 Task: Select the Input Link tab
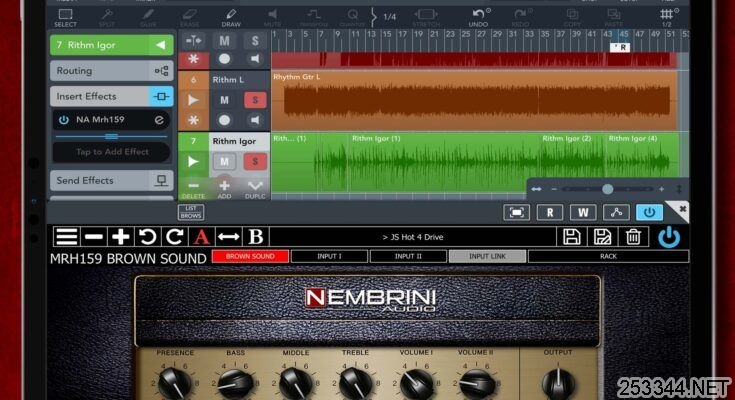pyautogui.click(x=488, y=257)
